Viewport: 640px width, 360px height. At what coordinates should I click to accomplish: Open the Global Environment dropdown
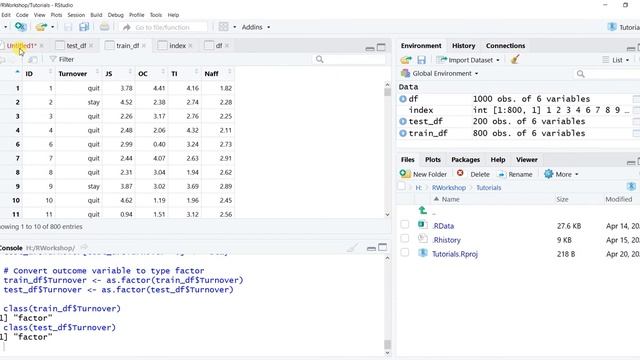(440, 73)
